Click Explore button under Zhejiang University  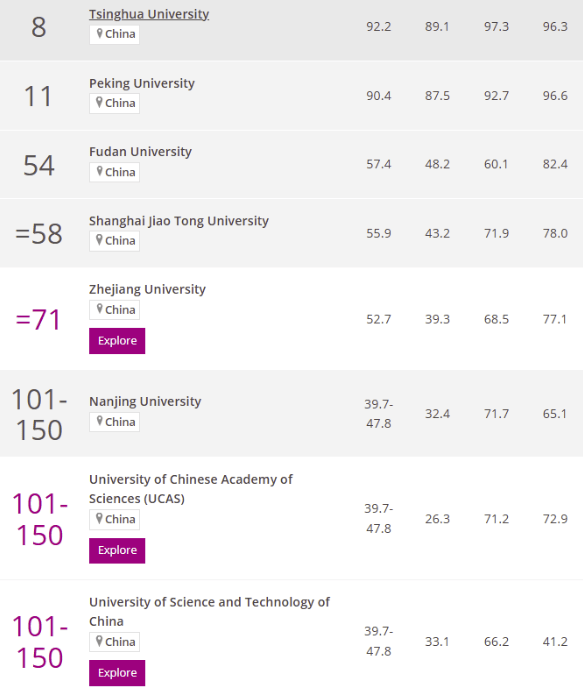(x=117, y=341)
